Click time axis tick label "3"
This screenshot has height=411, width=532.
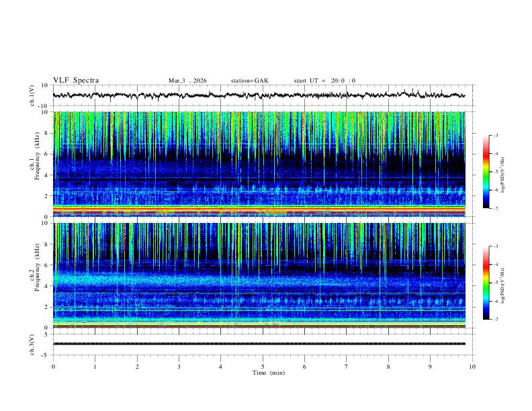tap(179, 367)
